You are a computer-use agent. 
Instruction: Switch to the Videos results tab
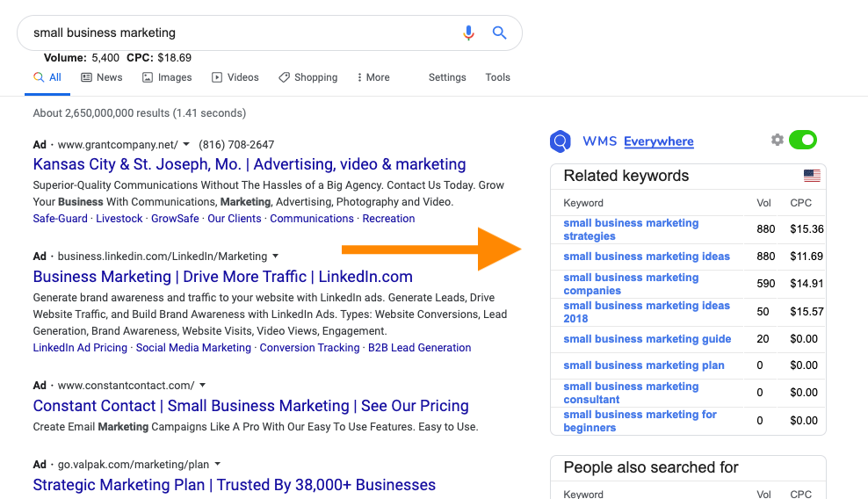pos(235,77)
